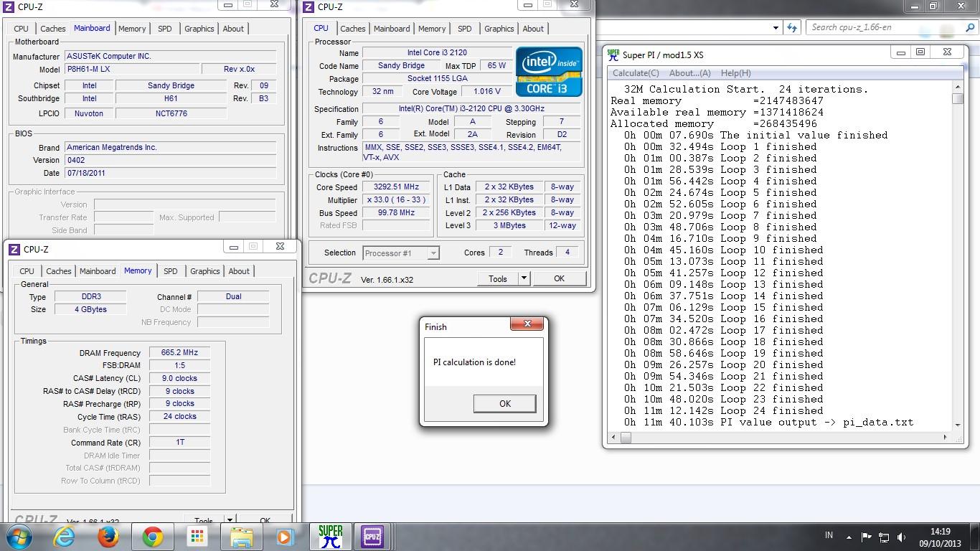Open network status icon in tray
Viewport: 980px width, 551px height.
(884, 537)
